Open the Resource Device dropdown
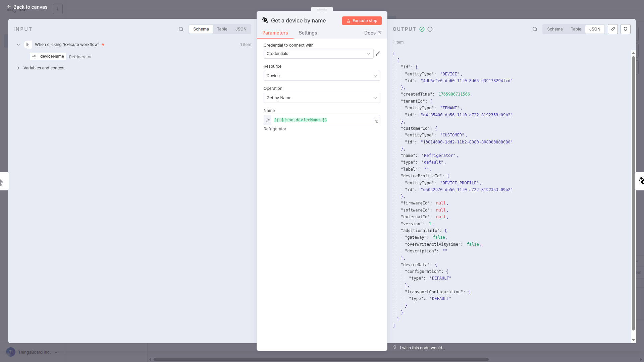 322,76
